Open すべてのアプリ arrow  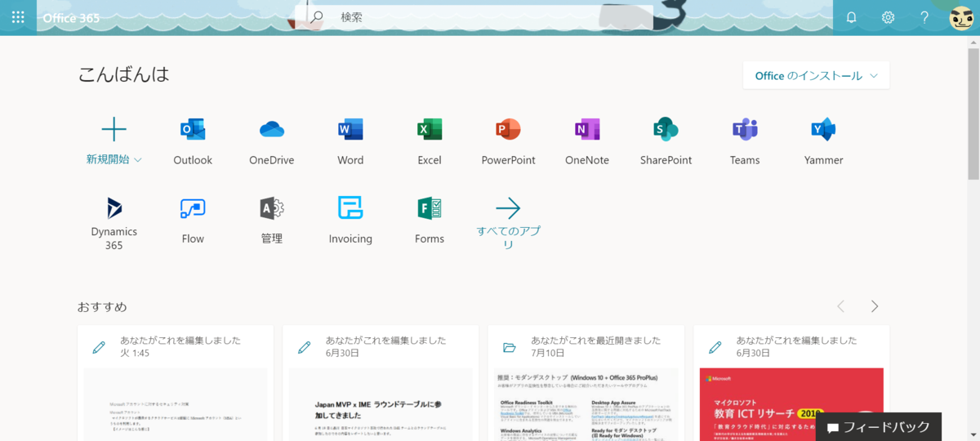[508, 209]
